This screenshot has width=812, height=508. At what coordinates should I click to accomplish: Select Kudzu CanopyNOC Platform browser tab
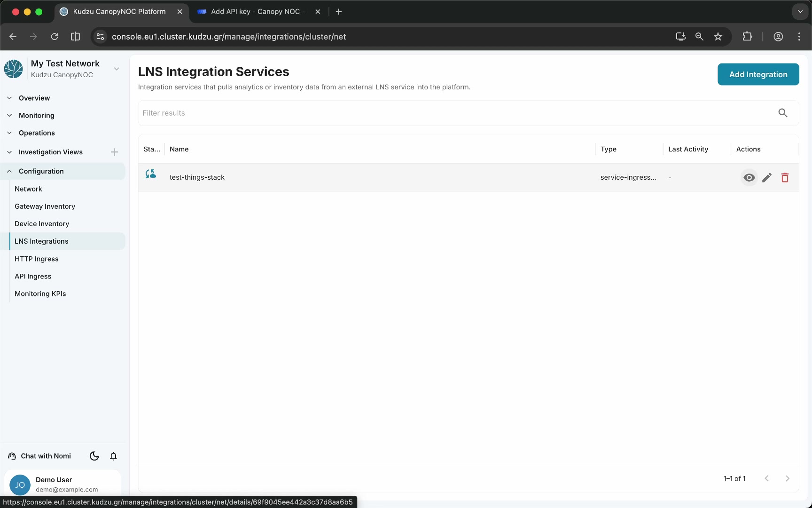pyautogui.click(x=119, y=12)
